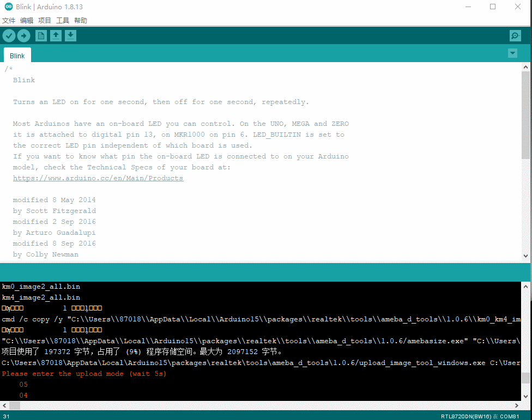Click the 'km4_image2_all.bin' console line
This screenshot has width=532, height=420.
coord(41,297)
